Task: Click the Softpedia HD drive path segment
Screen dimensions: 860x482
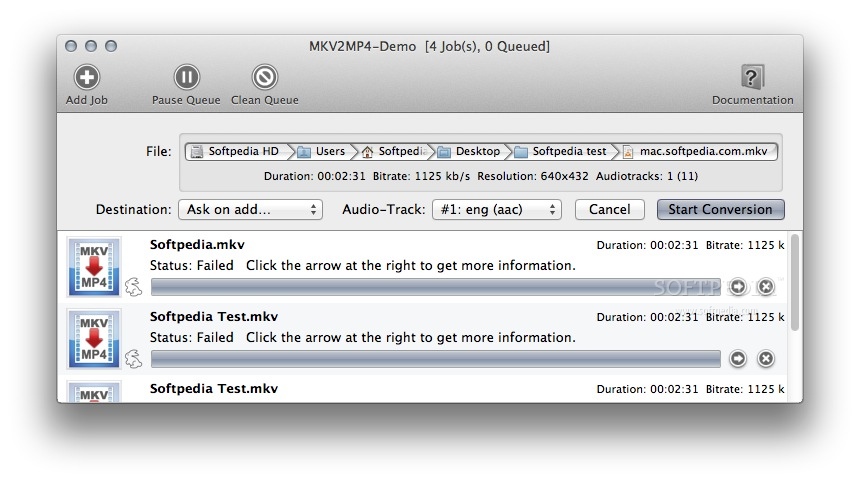Action: pos(237,151)
